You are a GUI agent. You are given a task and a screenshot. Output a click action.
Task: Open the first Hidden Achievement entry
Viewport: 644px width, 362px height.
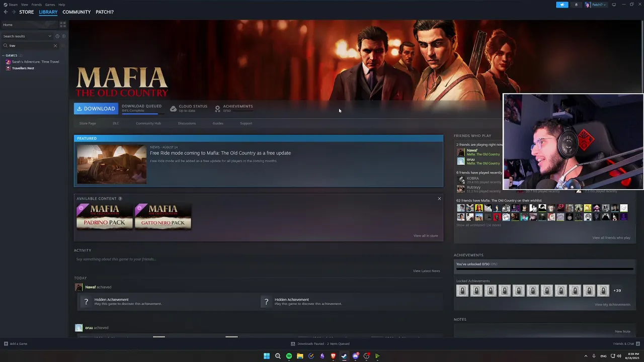click(x=169, y=302)
